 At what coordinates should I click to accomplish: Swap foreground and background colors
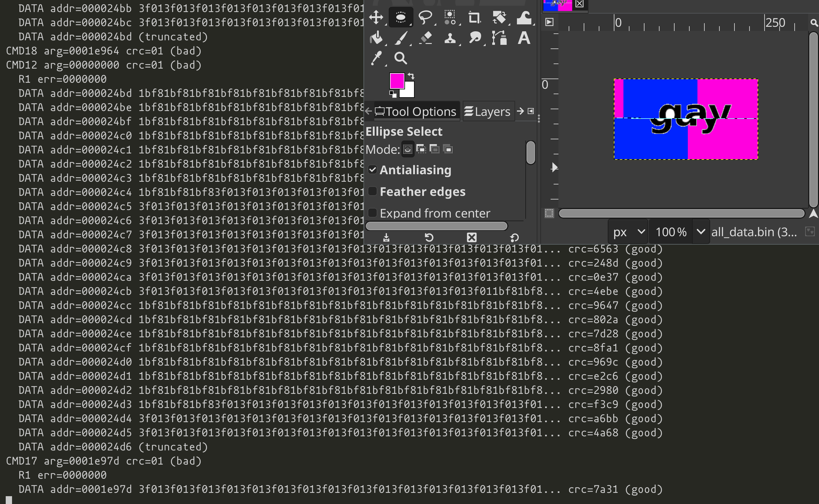coord(411,76)
